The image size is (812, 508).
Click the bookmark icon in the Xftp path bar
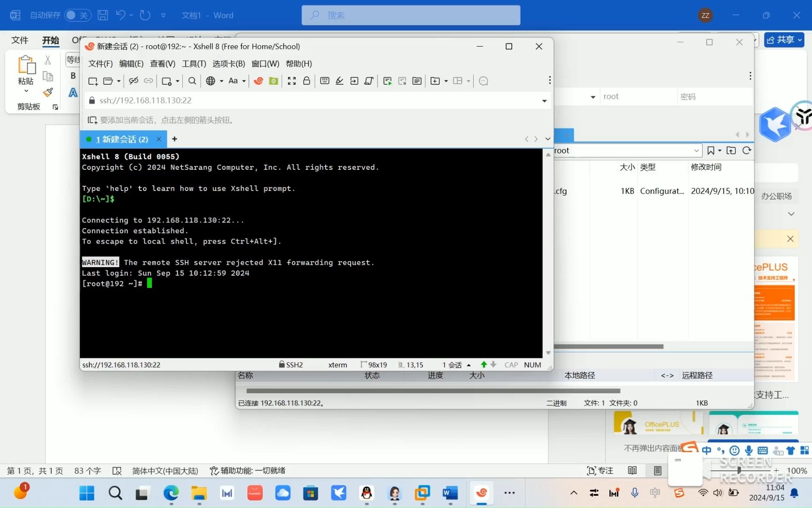coord(711,151)
